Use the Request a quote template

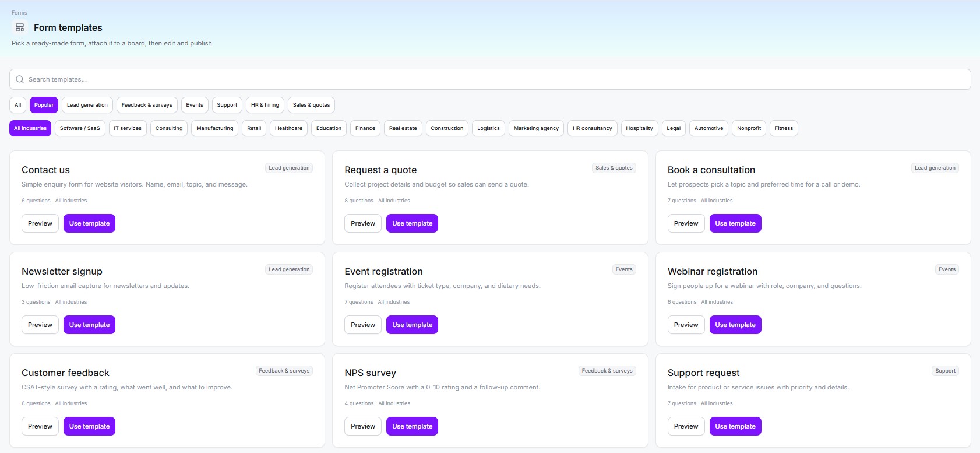(x=412, y=223)
